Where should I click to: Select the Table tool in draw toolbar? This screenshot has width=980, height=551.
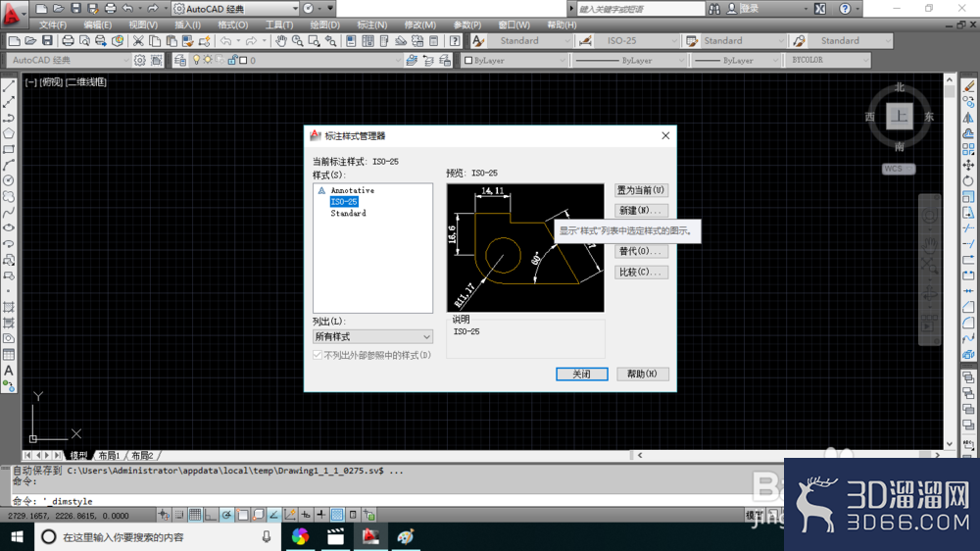(9, 355)
